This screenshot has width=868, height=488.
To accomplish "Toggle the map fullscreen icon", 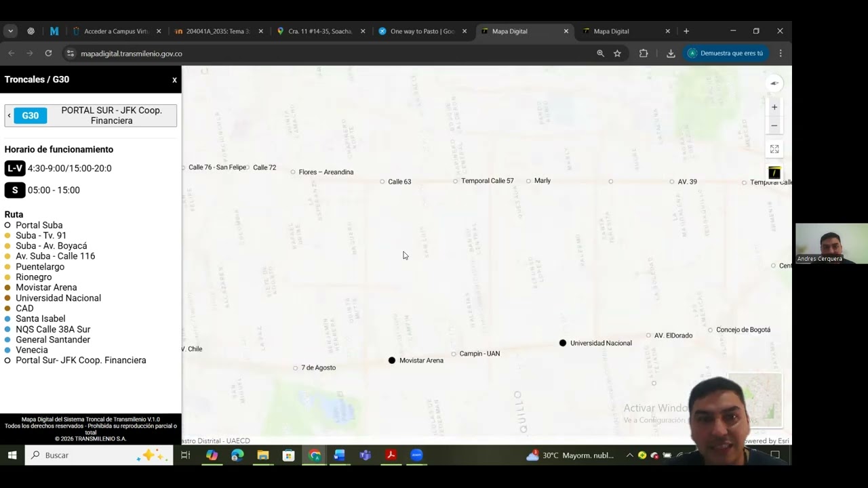I will (x=774, y=149).
